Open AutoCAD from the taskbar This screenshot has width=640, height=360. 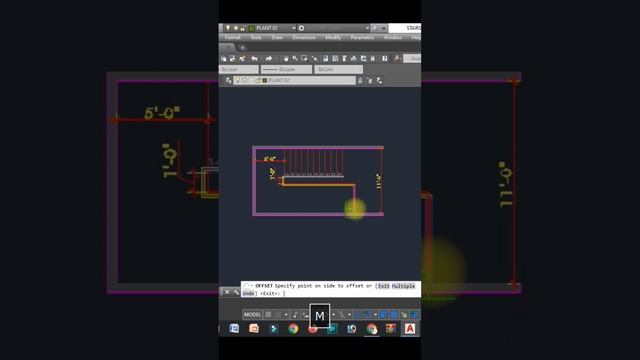(410, 329)
